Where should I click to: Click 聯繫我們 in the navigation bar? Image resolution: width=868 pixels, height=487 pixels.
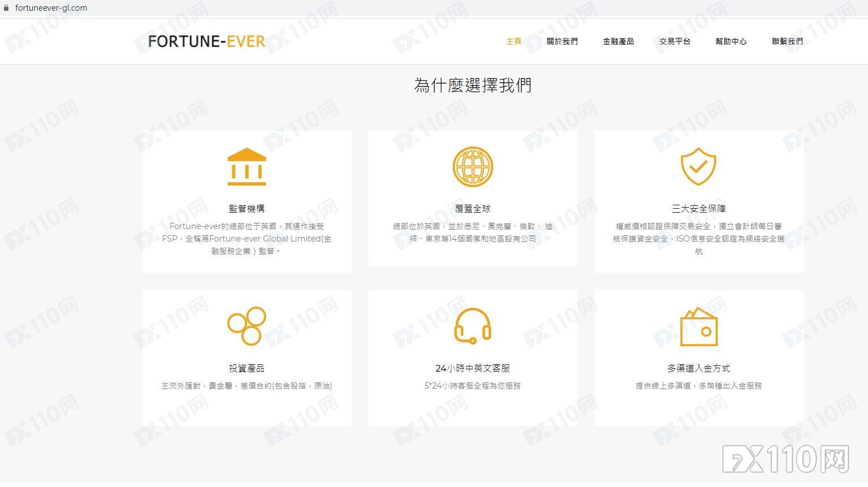coord(788,41)
